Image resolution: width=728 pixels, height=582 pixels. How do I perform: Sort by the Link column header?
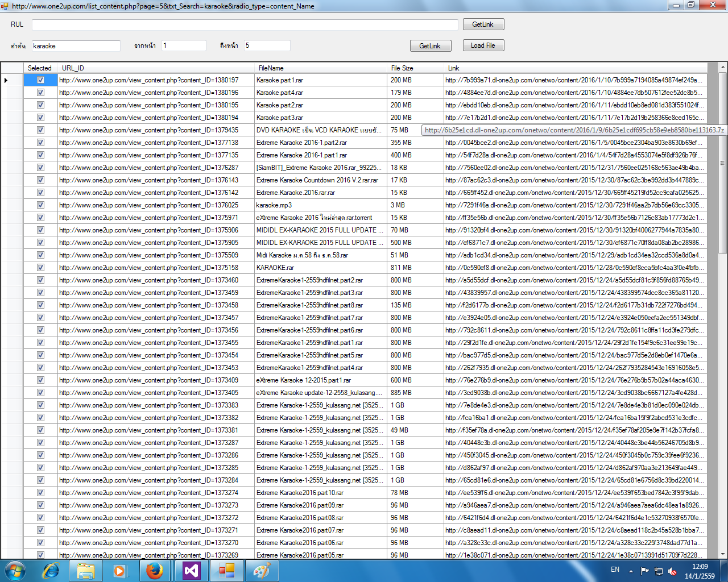(575, 68)
